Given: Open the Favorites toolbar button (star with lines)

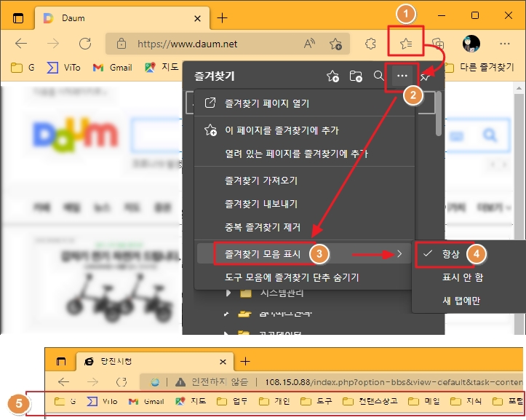Looking at the screenshot, I should [406, 43].
